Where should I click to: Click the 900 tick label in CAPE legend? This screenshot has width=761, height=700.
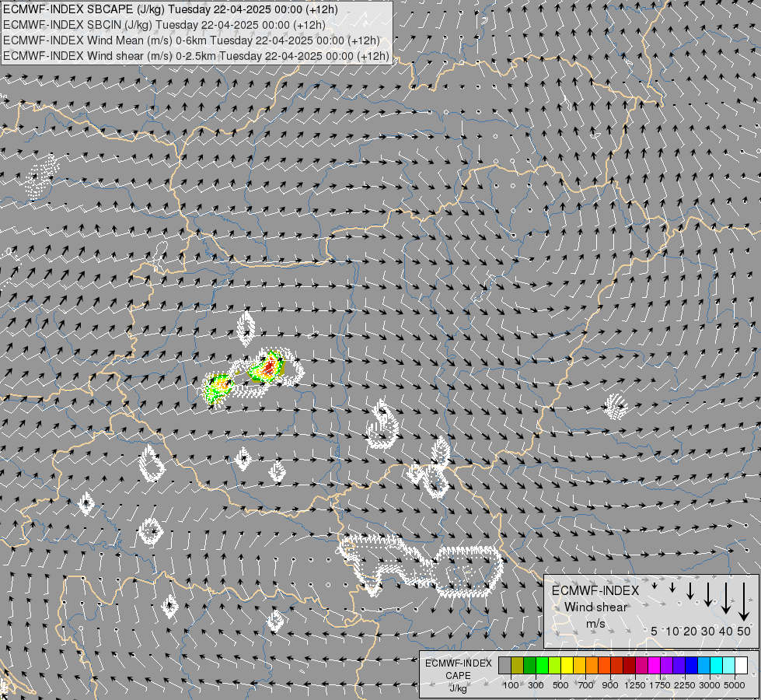pyautogui.click(x=610, y=685)
